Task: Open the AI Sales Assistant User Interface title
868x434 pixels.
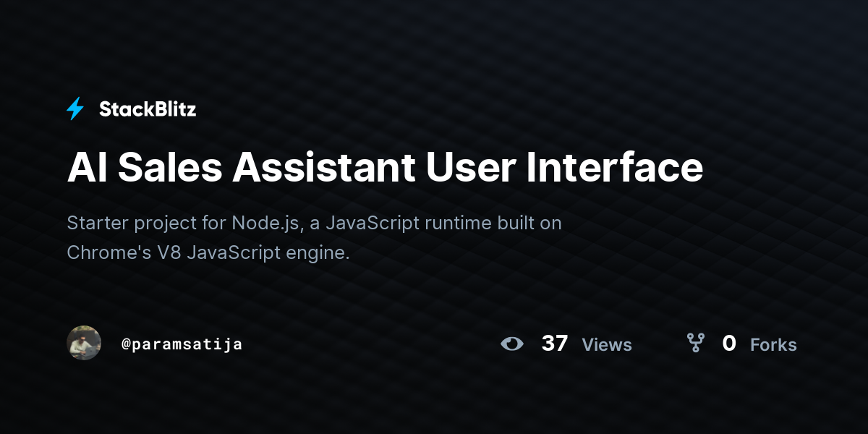Action: pyautogui.click(x=385, y=168)
